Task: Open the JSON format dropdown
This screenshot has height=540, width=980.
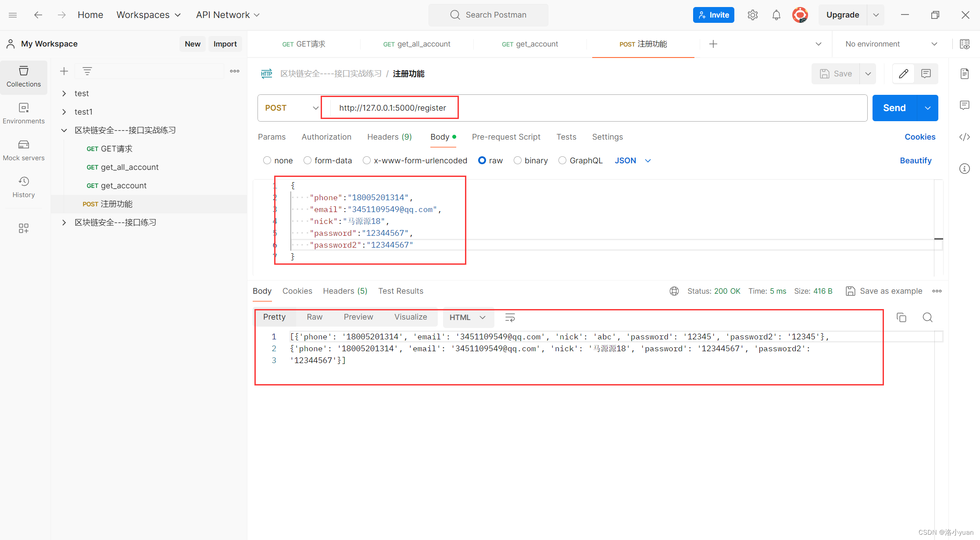Action: (633, 161)
